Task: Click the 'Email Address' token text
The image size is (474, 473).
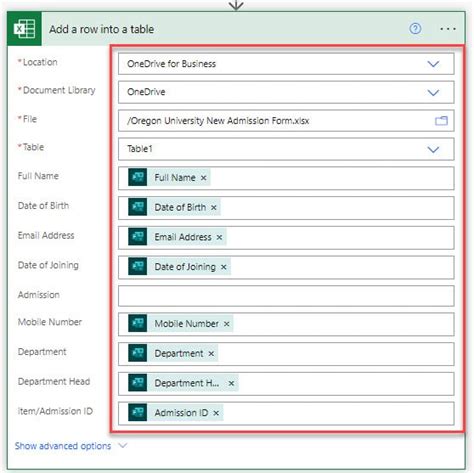Action: pyautogui.click(x=183, y=237)
